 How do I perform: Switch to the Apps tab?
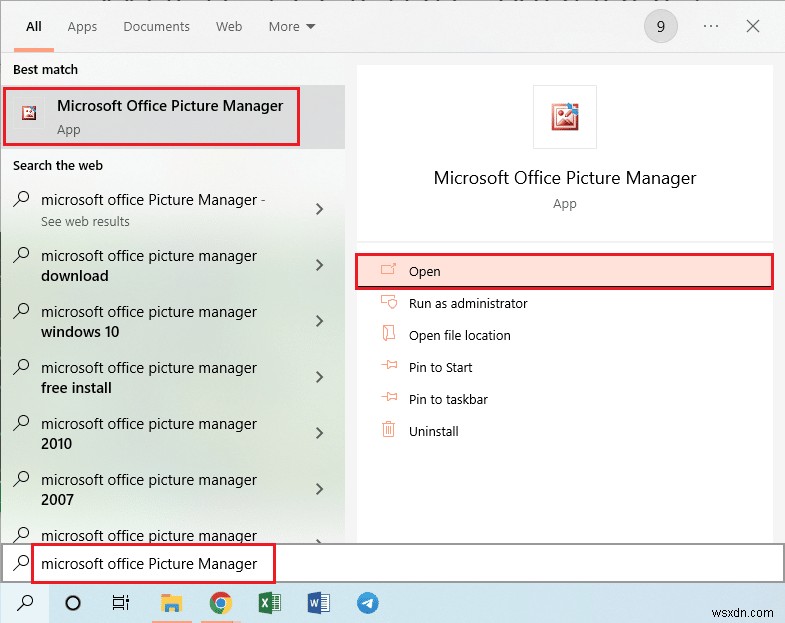click(82, 27)
